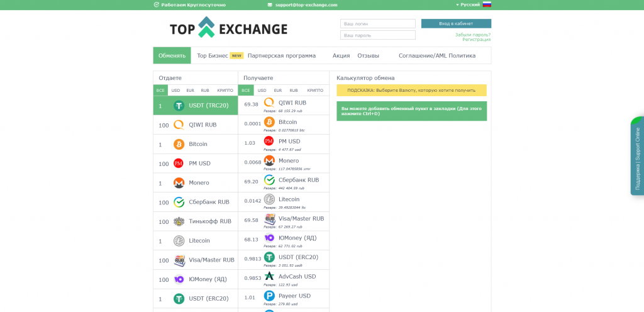644x312 pixels.
Task: Follow the Забыли пароль? link
Action: [472, 35]
